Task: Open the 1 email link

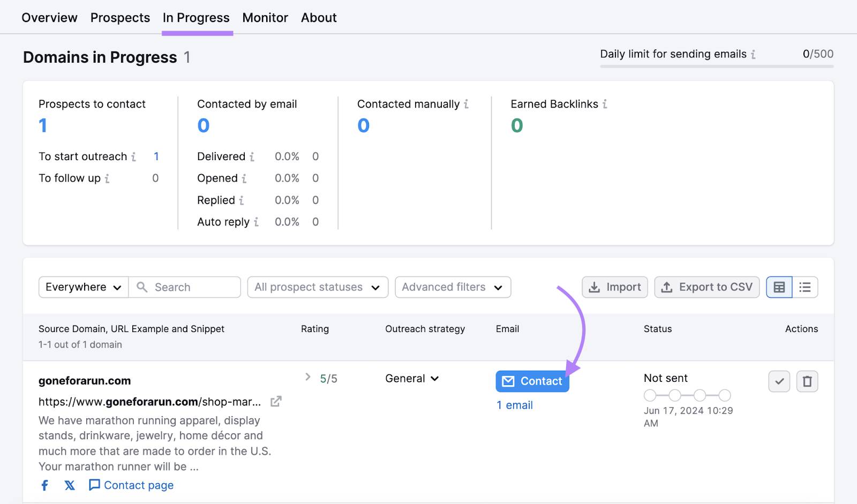Action: (x=514, y=405)
